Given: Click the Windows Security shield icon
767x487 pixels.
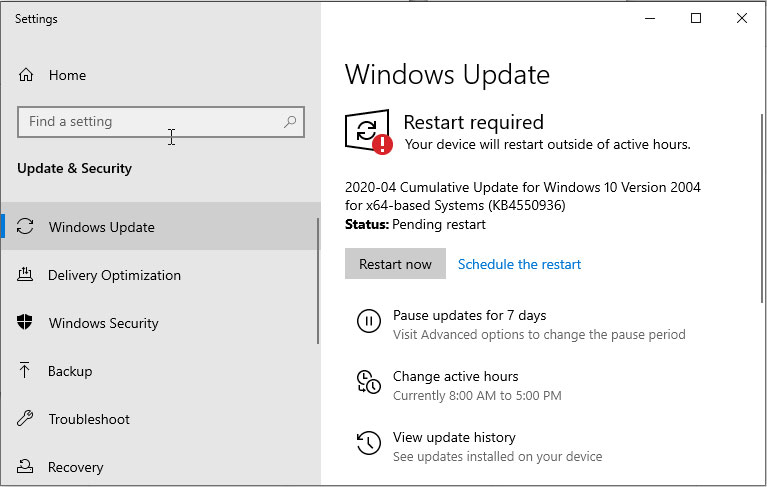Looking at the screenshot, I should coord(24,322).
